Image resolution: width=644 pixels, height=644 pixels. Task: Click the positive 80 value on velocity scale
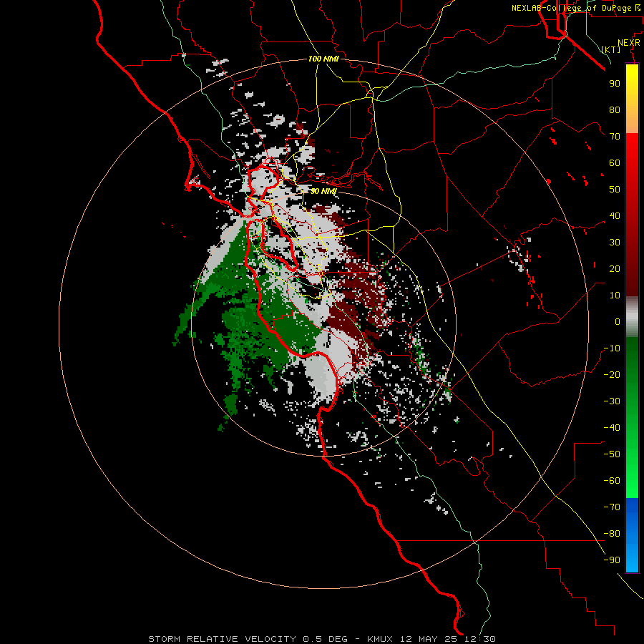pos(615,109)
